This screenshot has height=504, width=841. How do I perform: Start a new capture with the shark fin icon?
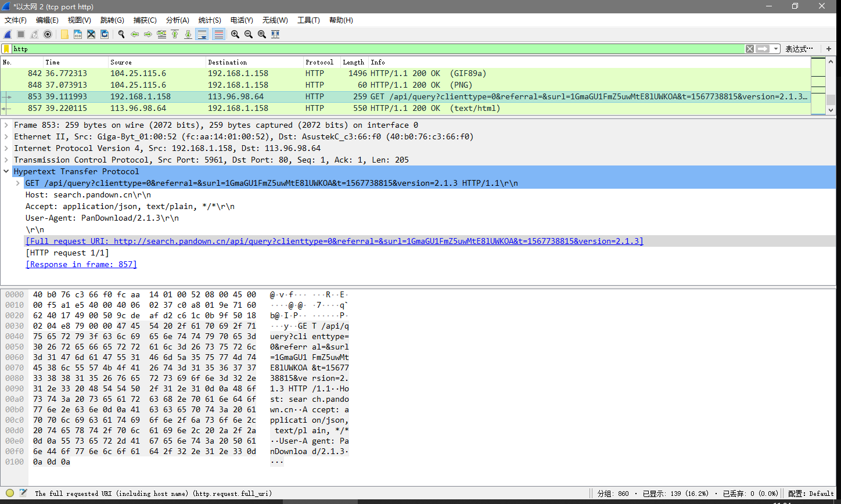click(7, 34)
